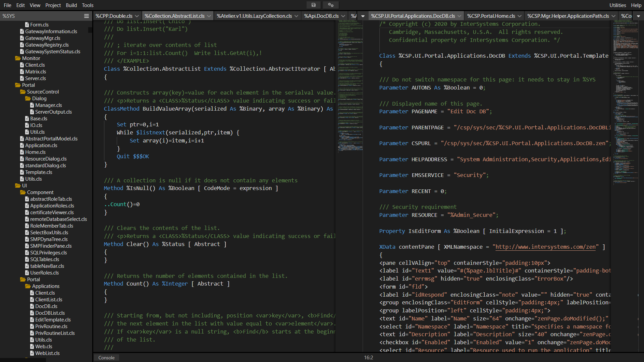Open DocDBList.cls file in tree

click(x=50, y=313)
